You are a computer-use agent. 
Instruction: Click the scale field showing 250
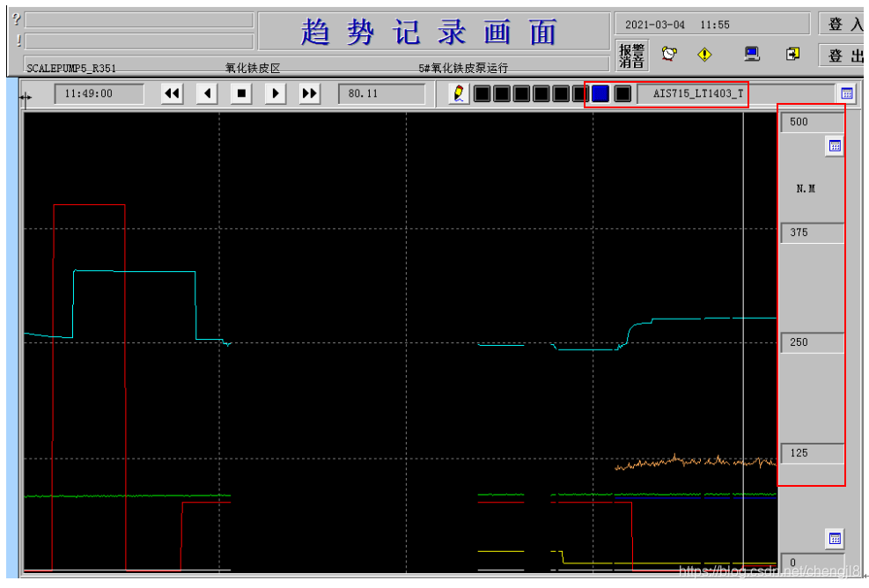click(x=812, y=342)
